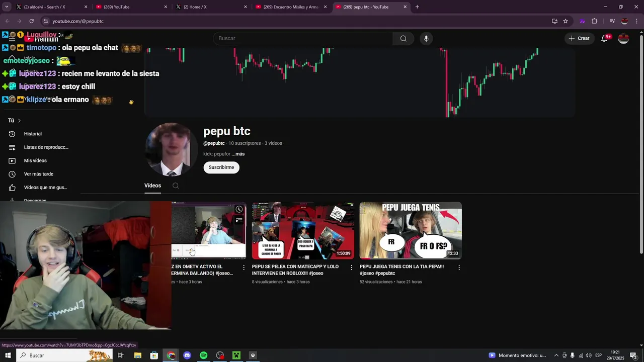
Task: Click the 10 suscriptores text
Action: coord(245,143)
